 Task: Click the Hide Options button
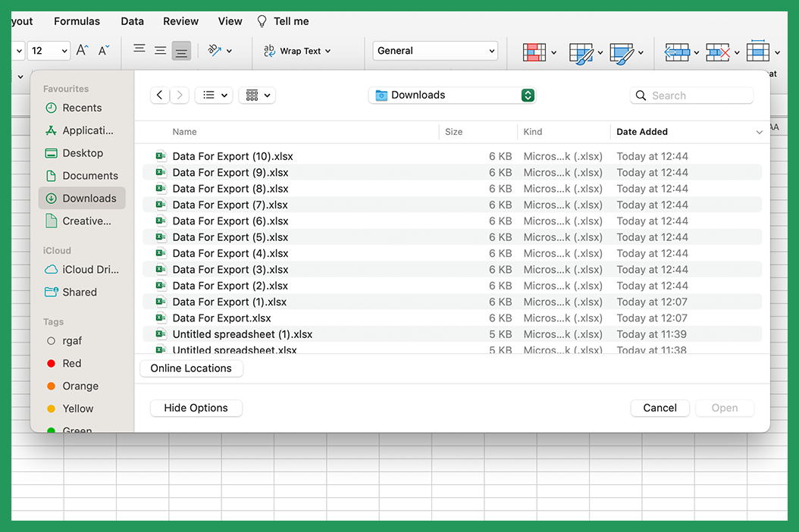[x=196, y=408]
